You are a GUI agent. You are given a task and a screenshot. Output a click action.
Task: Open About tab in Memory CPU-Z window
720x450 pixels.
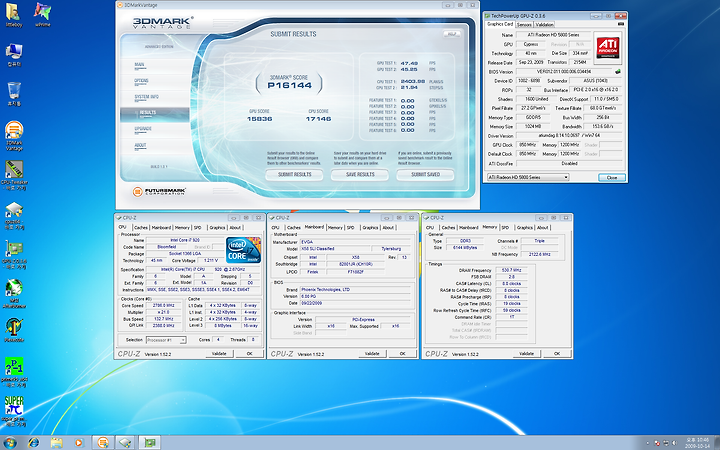(x=542, y=227)
